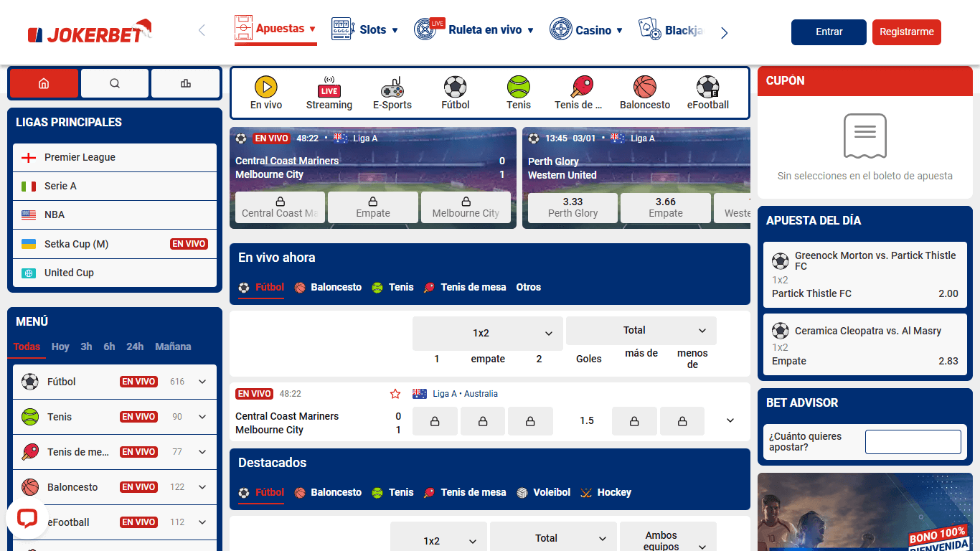Open the Apuestas dropdown menu
Screen dimensions: 980x551
coord(275,29)
